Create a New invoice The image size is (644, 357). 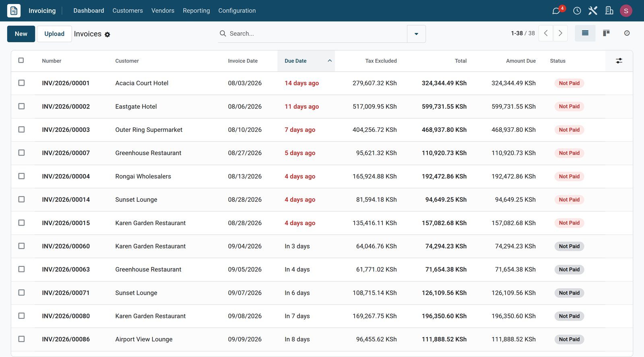(x=21, y=34)
